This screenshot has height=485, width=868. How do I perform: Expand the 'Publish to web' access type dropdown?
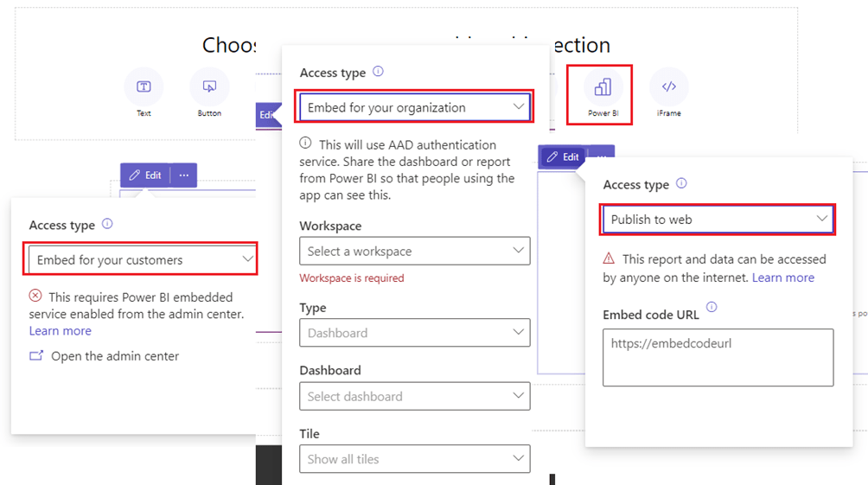(718, 220)
